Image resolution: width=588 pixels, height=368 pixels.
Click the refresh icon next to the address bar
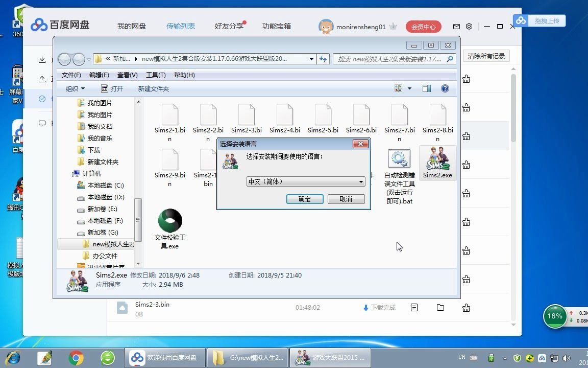pos(323,59)
